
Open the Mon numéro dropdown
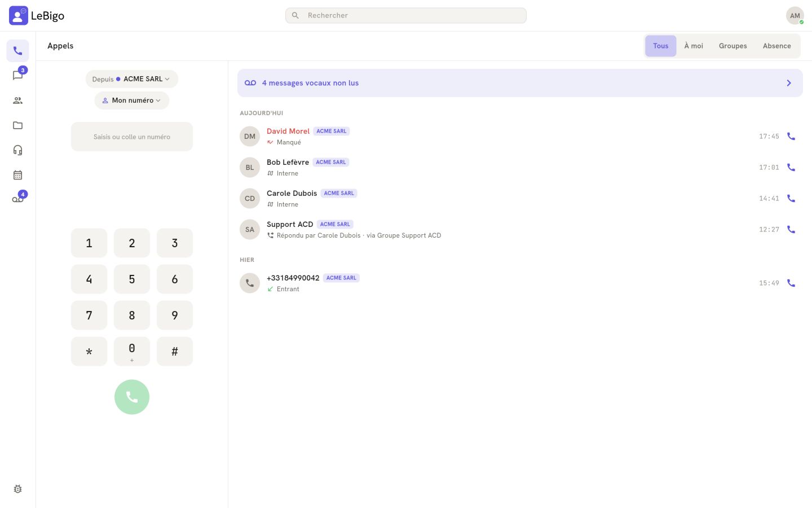pyautogui.click(x=132, y=100)
